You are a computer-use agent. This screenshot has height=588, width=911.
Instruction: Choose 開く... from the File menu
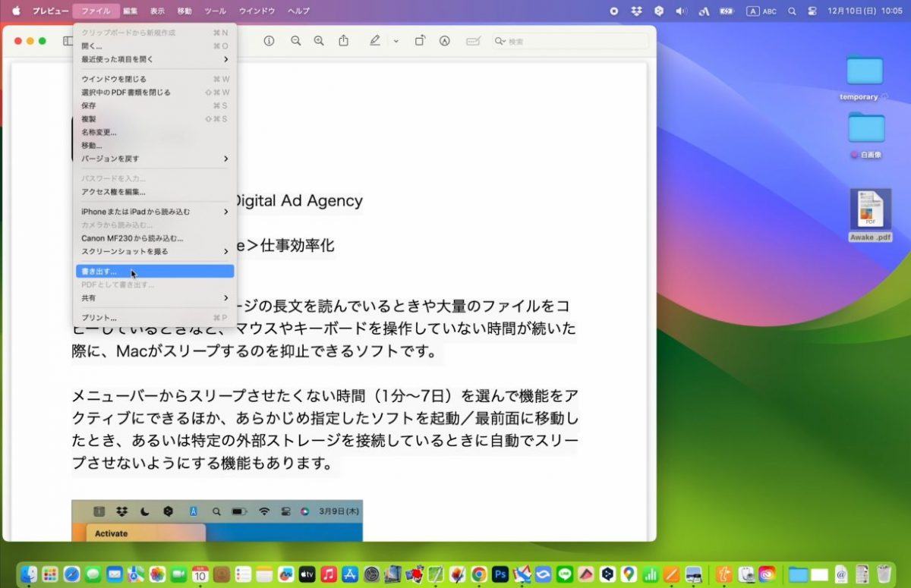pyautogui.click(x=155, y=46)
